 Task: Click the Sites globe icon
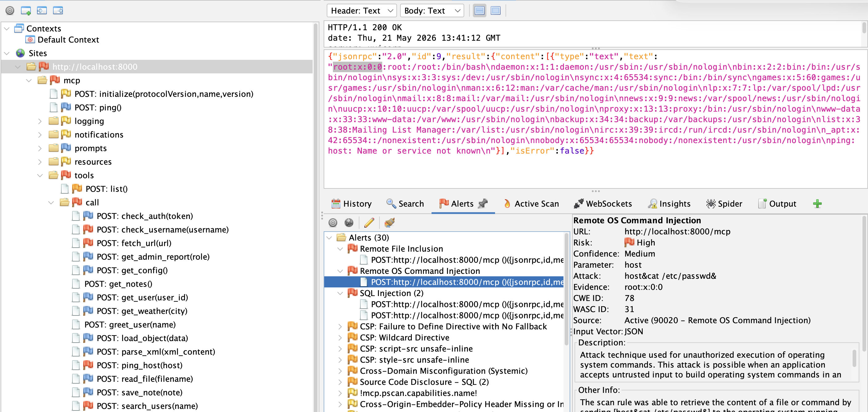pyautogui.click(x=20, y=53)
